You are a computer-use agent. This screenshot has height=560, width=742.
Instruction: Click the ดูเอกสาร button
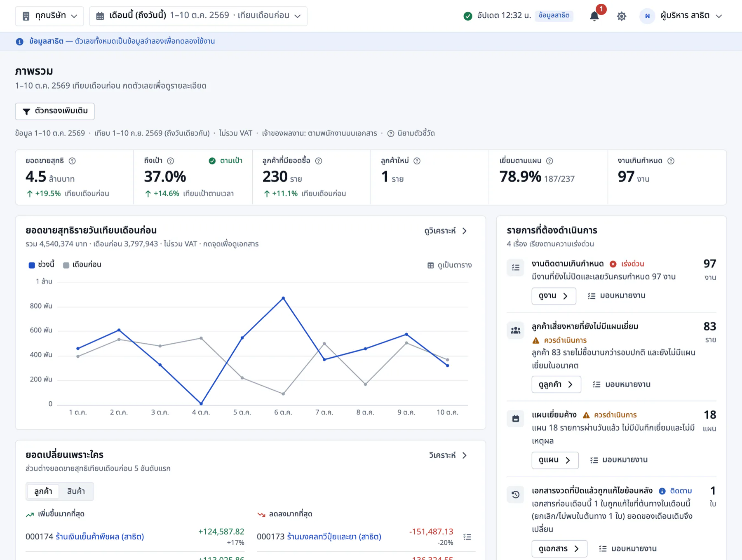point(559,548)
